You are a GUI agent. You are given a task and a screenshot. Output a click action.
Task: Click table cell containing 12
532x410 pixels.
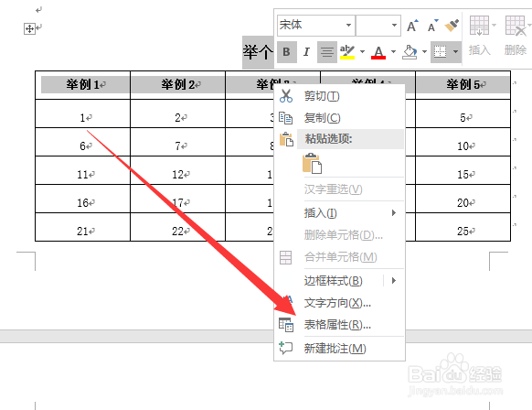(x=177, y=170)
